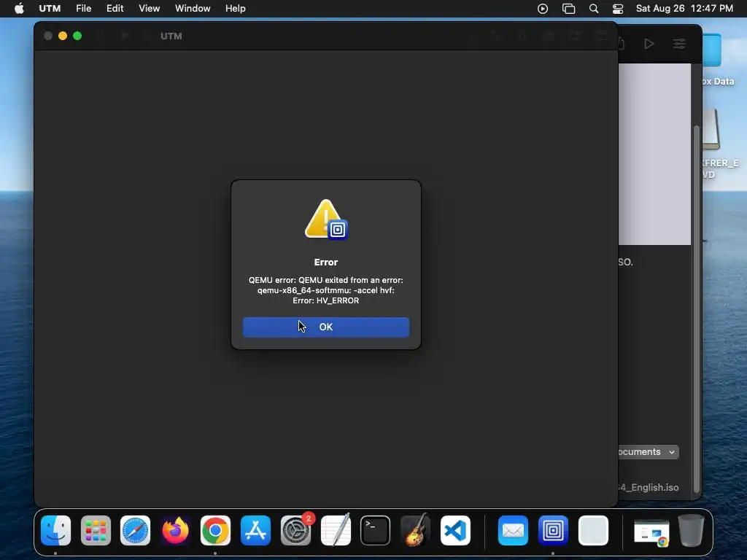Launch GarageBand from the Dock

415,530
